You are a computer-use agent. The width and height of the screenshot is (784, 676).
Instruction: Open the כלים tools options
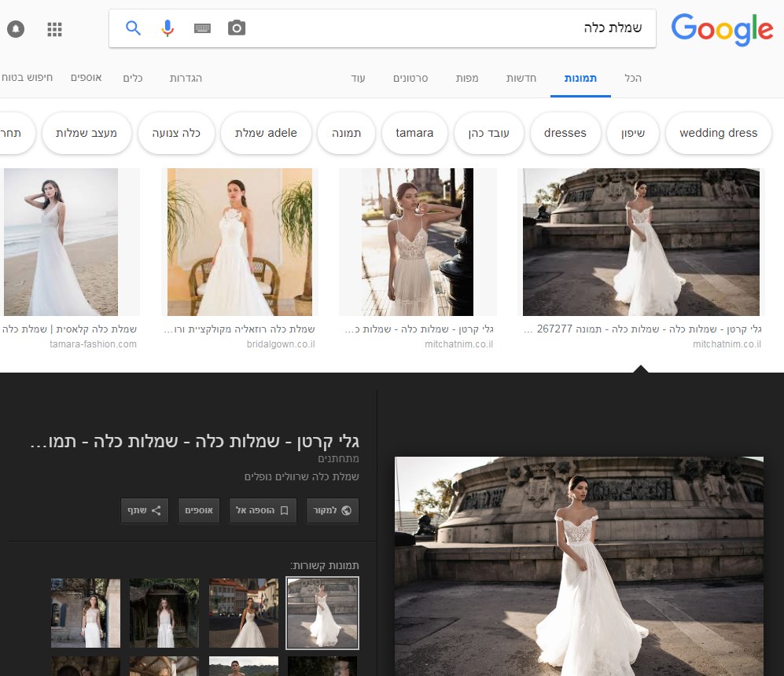point(133,79)
